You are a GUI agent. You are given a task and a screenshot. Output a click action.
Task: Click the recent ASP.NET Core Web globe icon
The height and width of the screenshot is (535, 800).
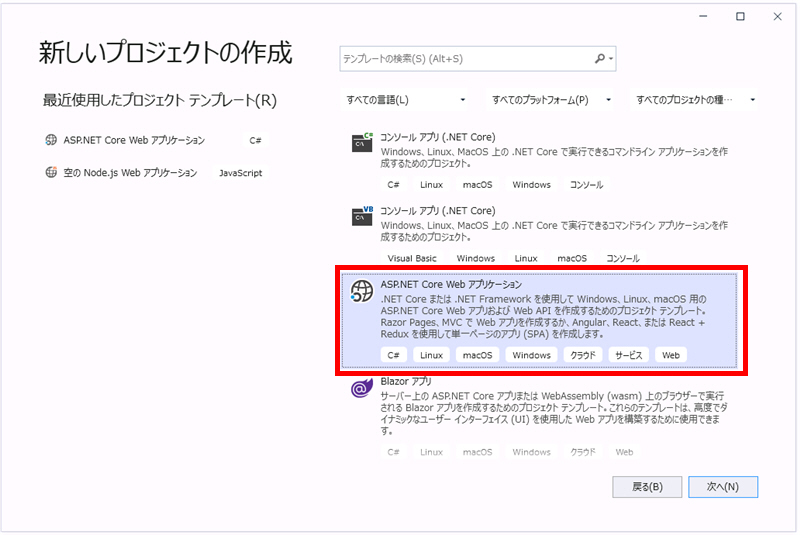point(51,140)
